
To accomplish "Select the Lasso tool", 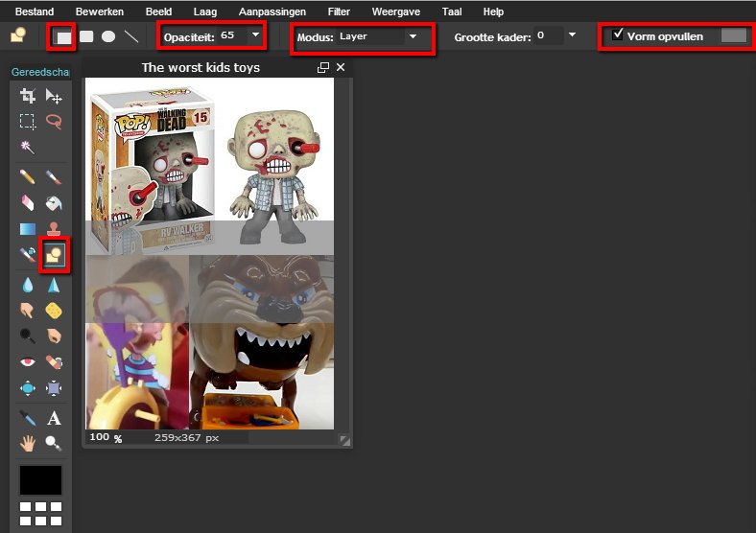I will tap(54, 122).
